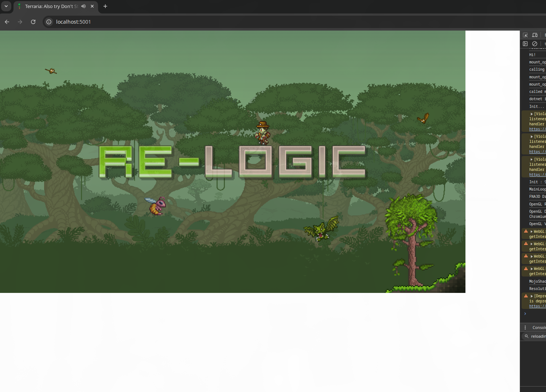546x392 pixels.
Task: Switch to the Console drawer tab
Action: (539, 328)
